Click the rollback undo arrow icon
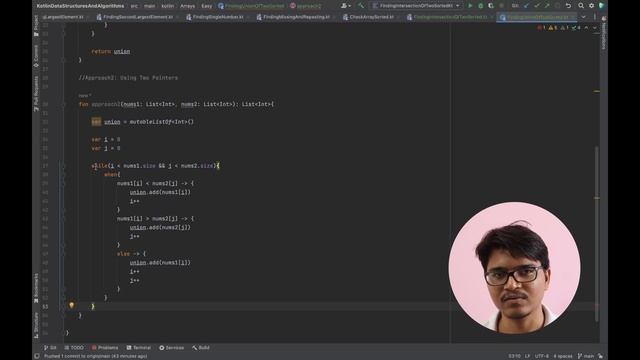Screen dimensions: 640x360 point(568,6)
